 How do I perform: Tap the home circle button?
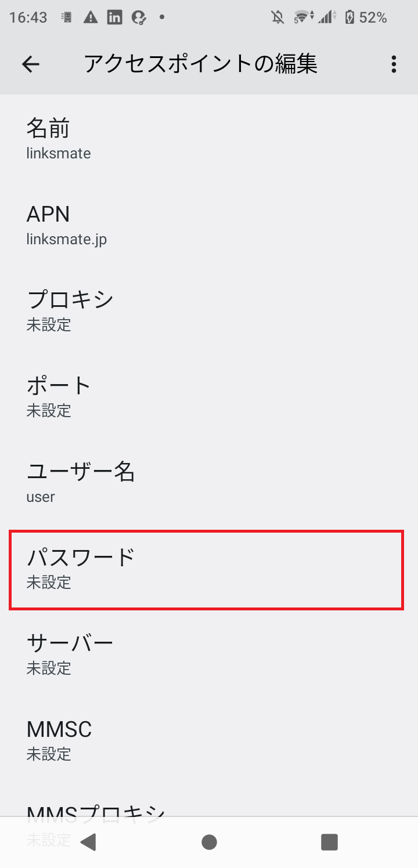click(209, 842)
